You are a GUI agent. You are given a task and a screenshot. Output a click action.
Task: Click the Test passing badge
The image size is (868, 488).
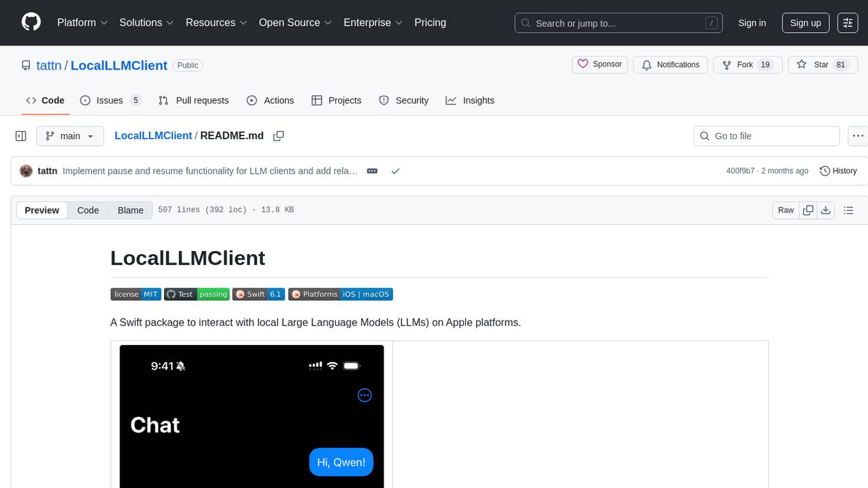tap(197, 294)
